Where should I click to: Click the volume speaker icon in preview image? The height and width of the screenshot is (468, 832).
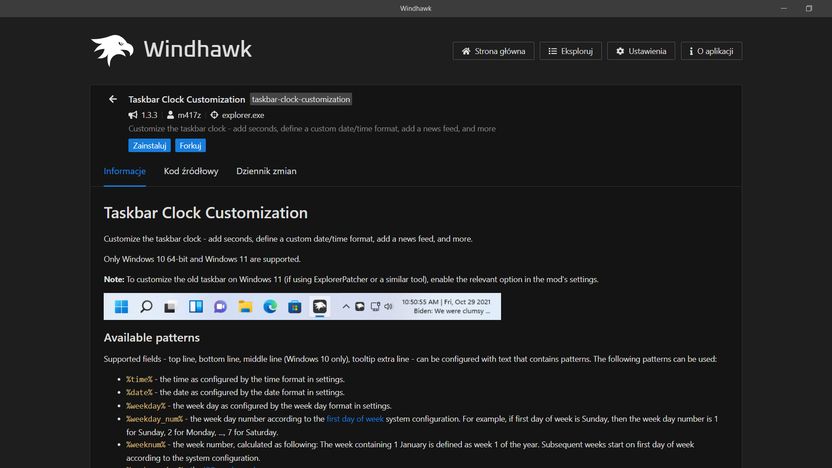pyautogui.click(x=388, y=306)
